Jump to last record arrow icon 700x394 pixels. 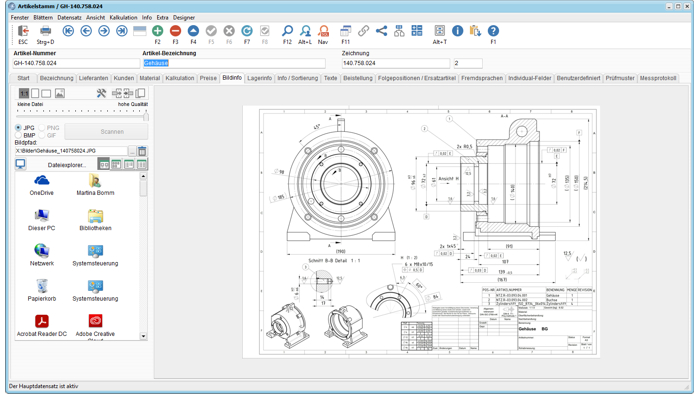click(122, 31)
